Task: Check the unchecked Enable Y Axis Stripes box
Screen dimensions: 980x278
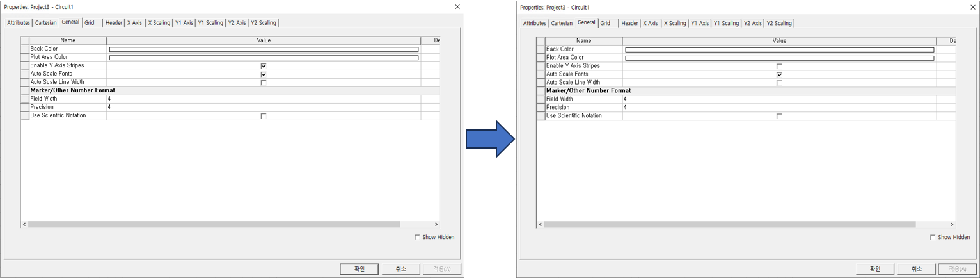Action: (779, 66)
